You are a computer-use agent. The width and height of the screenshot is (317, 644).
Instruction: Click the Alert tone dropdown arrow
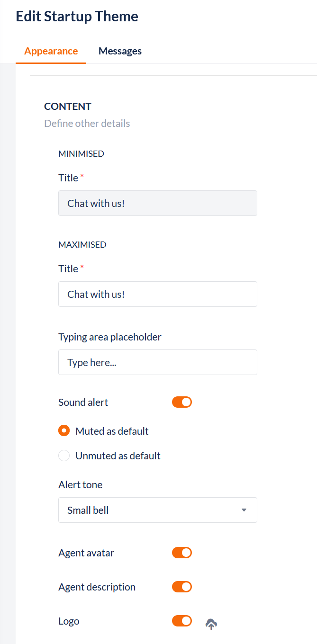click(x=244, y=510)
